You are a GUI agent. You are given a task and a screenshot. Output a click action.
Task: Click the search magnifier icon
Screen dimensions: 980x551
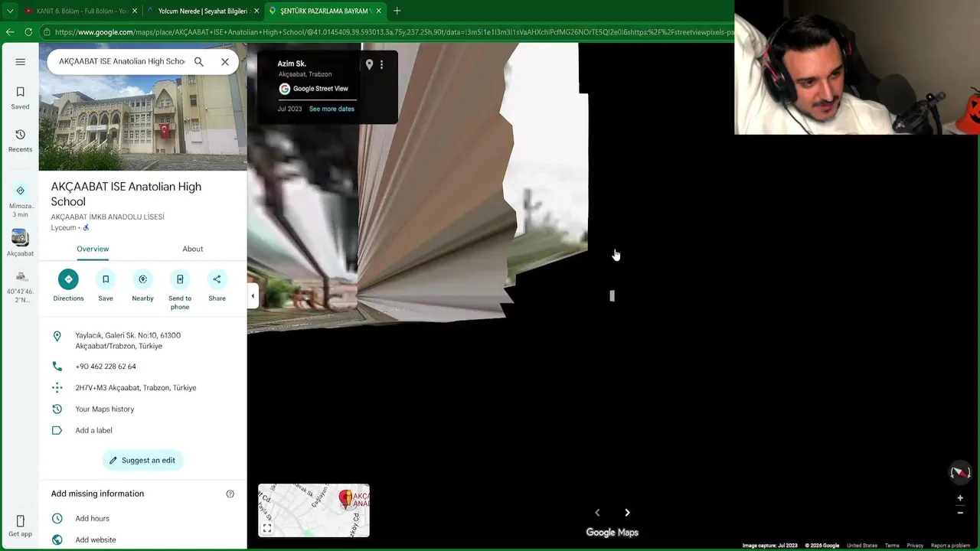[199, 61]
